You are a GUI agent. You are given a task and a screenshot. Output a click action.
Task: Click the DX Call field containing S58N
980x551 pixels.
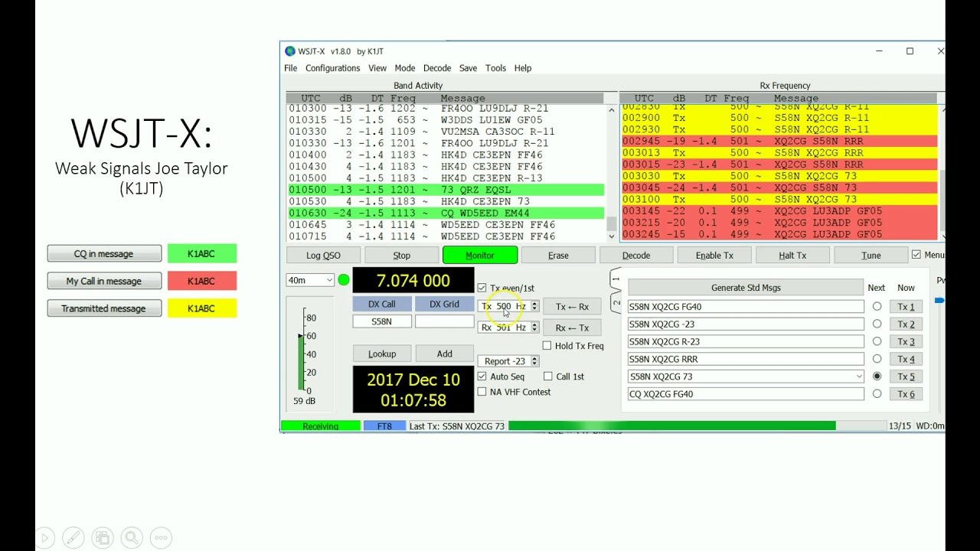(382, 321)
